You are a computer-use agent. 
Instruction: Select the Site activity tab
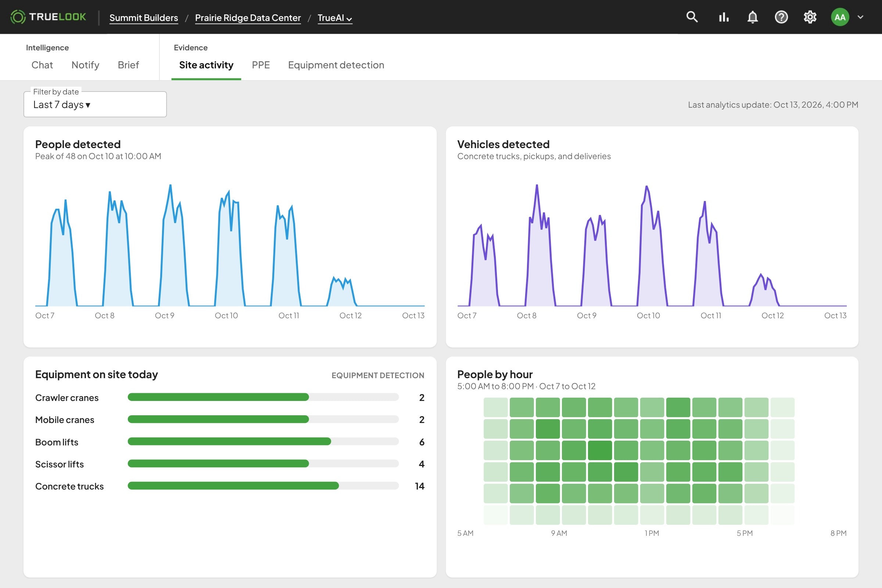[x=206, y=65]
